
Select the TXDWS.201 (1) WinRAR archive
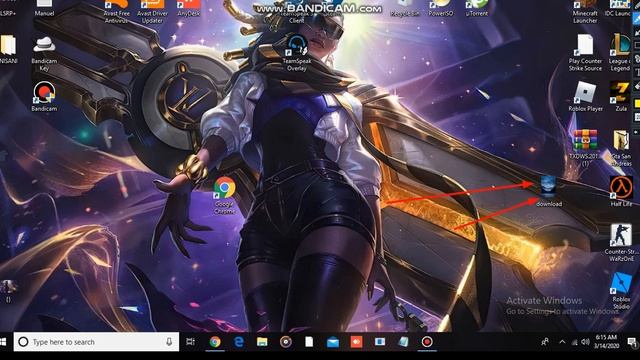tap(585, 148)
